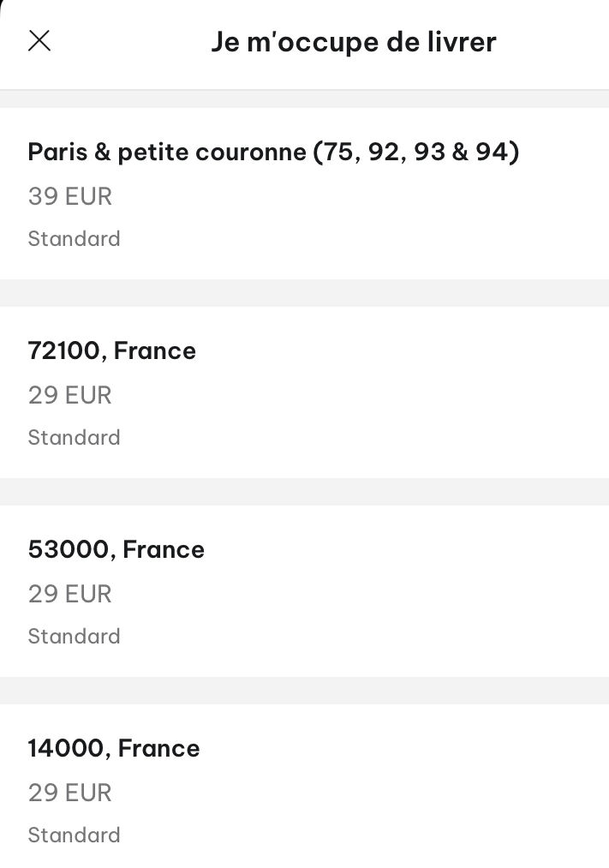The width and height of the screenshot is (609, 868).
Task: Tap Standard label under 53000, France
Action: click(x=75, y=636)
